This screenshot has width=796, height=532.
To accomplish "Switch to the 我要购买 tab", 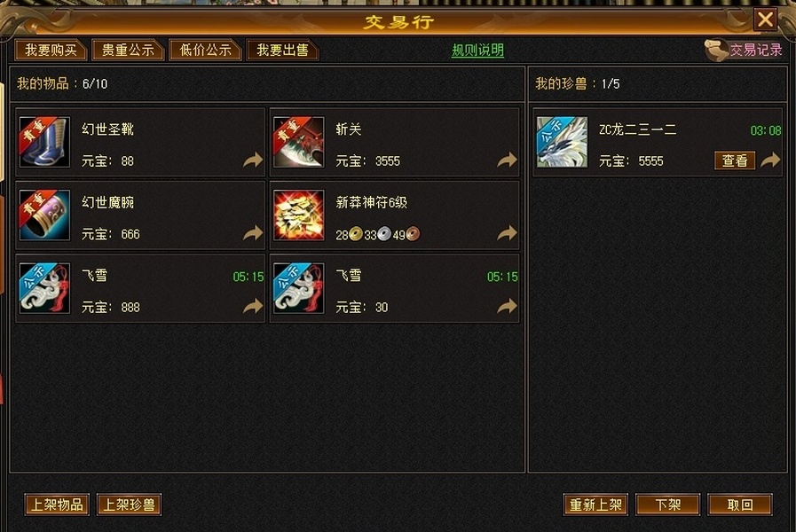I will coord(51,50).
